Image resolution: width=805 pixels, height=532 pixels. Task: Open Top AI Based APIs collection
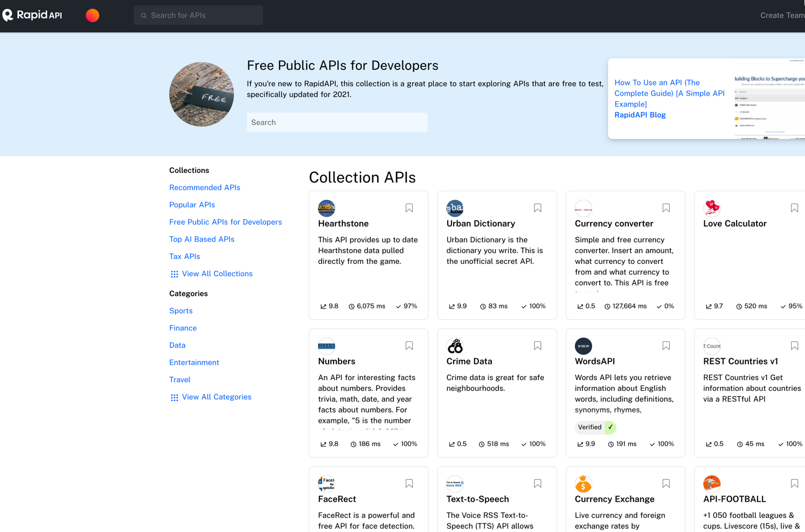[202, 239]
